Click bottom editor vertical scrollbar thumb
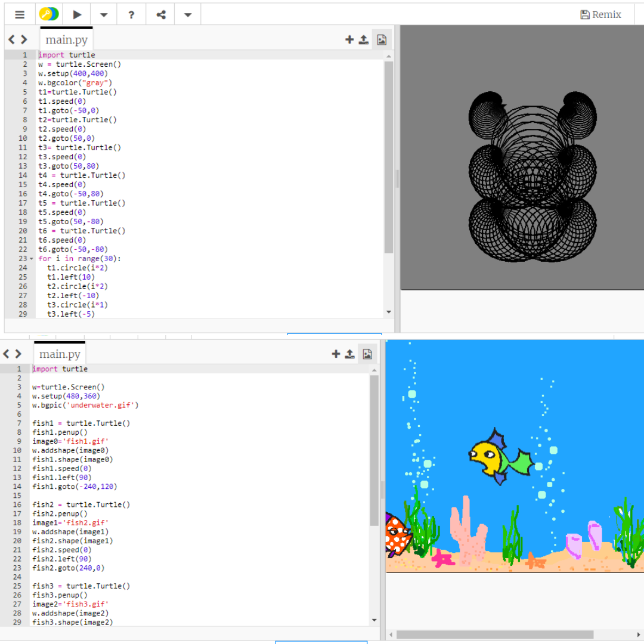The width and height of the screenshot is (644, 644). pos(374,450)
